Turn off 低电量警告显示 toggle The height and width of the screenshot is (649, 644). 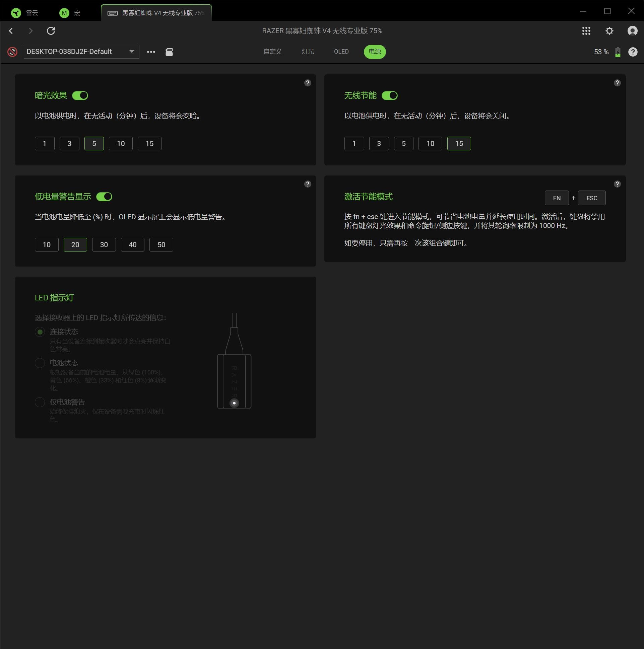(104, 197)
